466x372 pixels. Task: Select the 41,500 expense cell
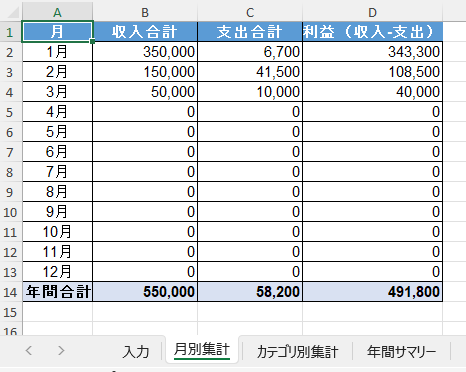(250, 72)
